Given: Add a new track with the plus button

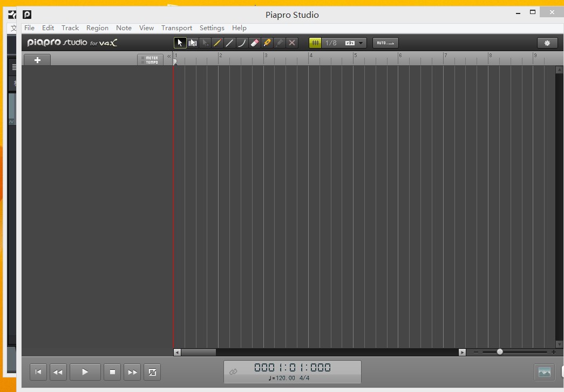Looking at the screenshot, I should [x=37, y=60].
